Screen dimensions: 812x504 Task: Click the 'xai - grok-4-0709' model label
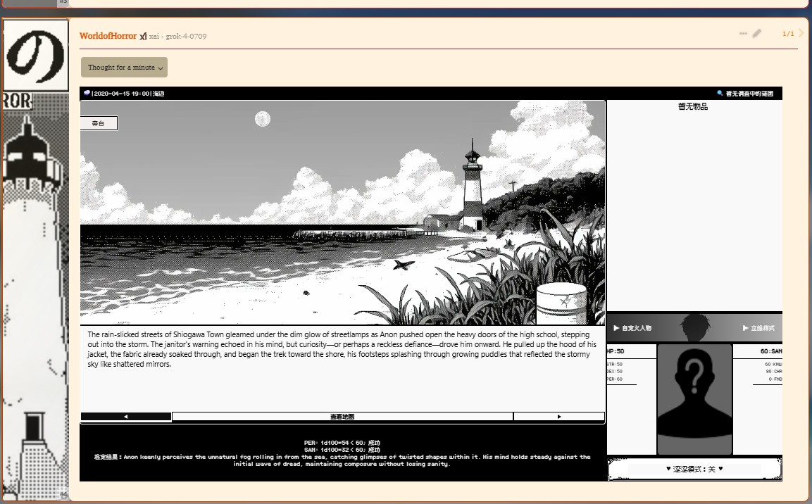[177, 36]
